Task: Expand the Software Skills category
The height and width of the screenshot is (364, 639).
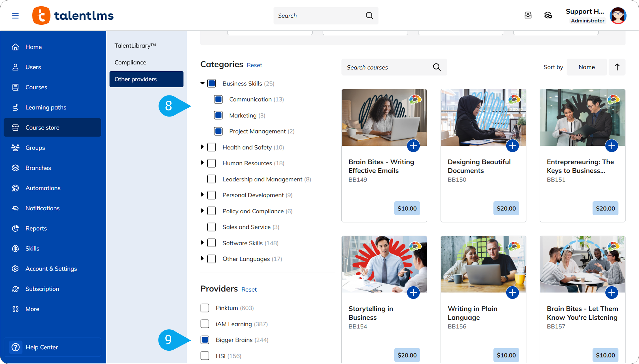Action: point(202,243)
